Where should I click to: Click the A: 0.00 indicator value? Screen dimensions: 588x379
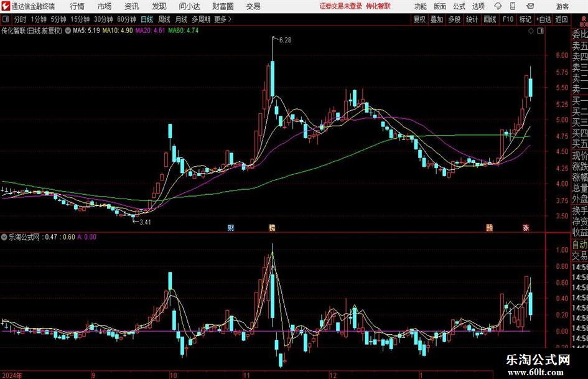point(87,237)
